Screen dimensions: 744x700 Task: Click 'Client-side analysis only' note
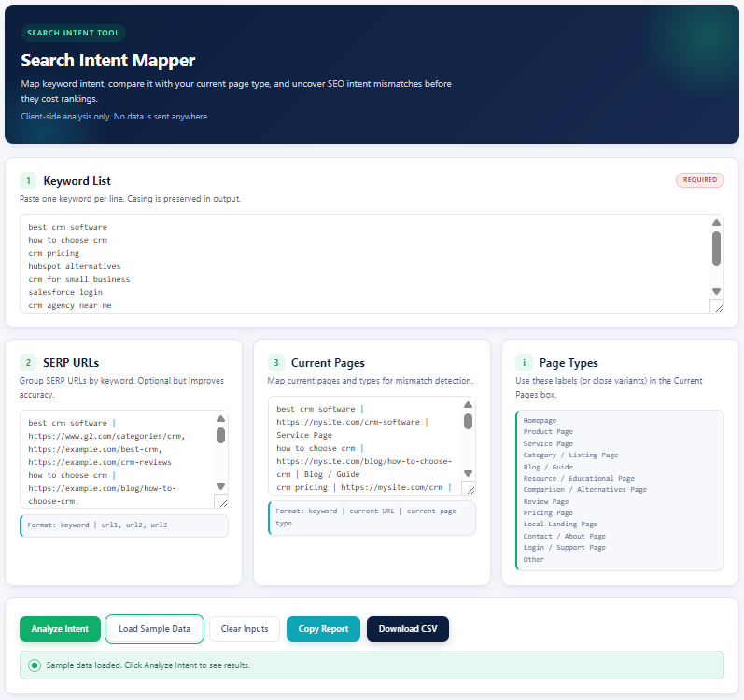(115, 117)
